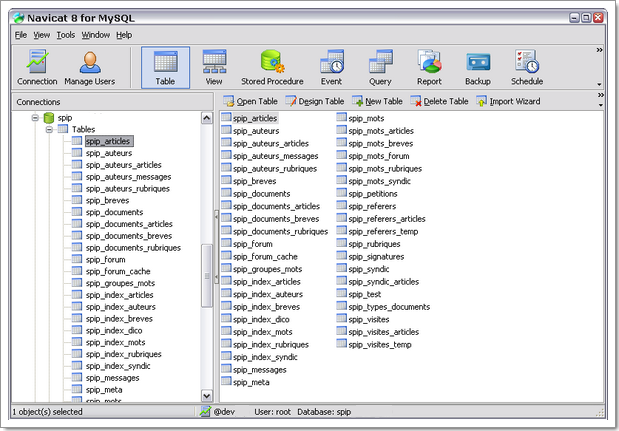
Task: Open the View menu
Action: [41, 35]
